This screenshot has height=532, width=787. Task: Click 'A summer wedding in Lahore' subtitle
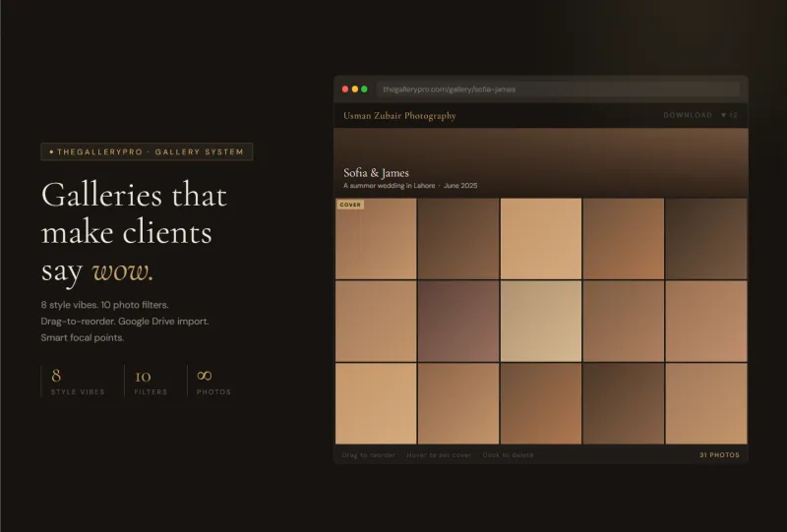click(x=389, y=186)
